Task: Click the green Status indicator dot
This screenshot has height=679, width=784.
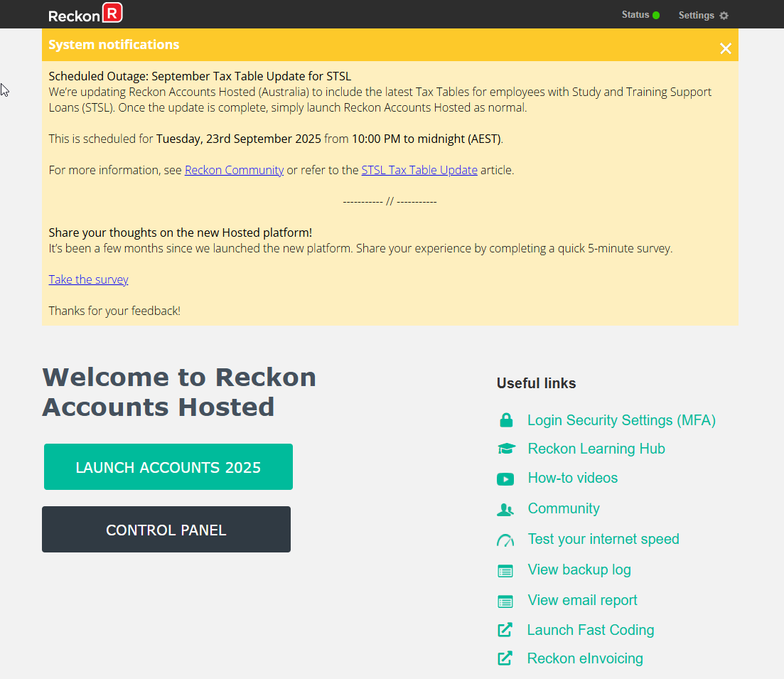Action: (656, 15)
